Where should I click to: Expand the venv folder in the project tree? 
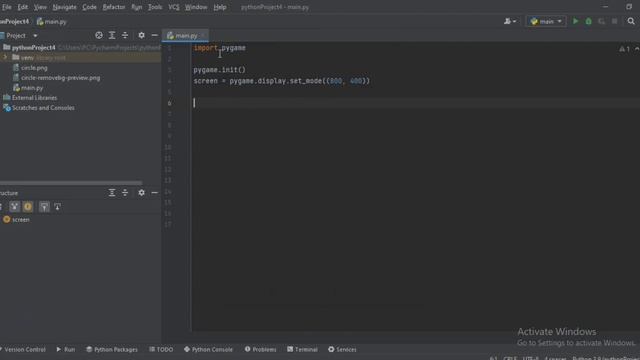point(5,58)
